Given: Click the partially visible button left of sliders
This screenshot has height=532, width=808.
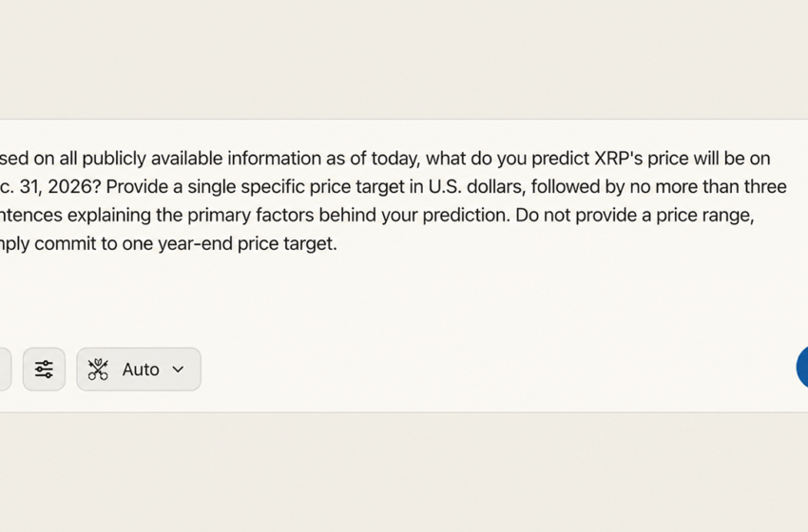Looking at the screenshot, I should [5, 370].
